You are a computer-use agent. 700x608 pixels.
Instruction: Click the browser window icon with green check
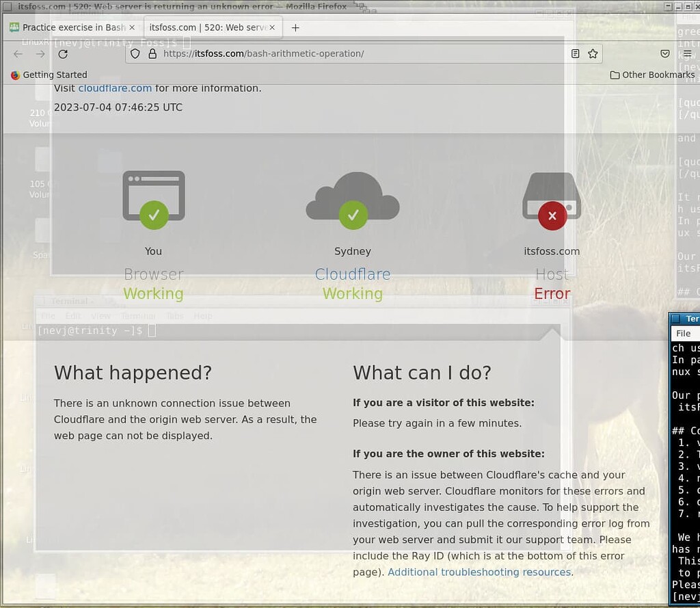(x=154, y=199)
